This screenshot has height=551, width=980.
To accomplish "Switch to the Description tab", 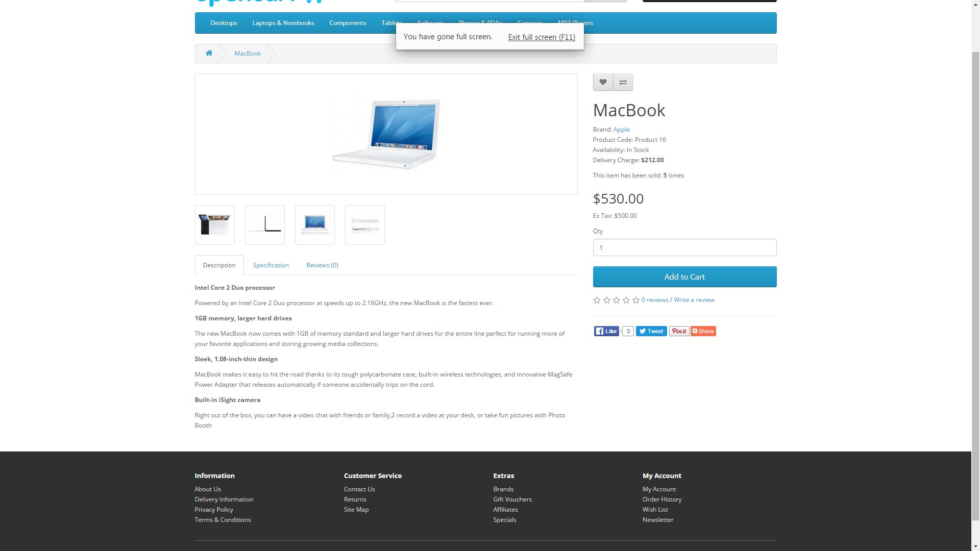I will click(x=219, y=265).
